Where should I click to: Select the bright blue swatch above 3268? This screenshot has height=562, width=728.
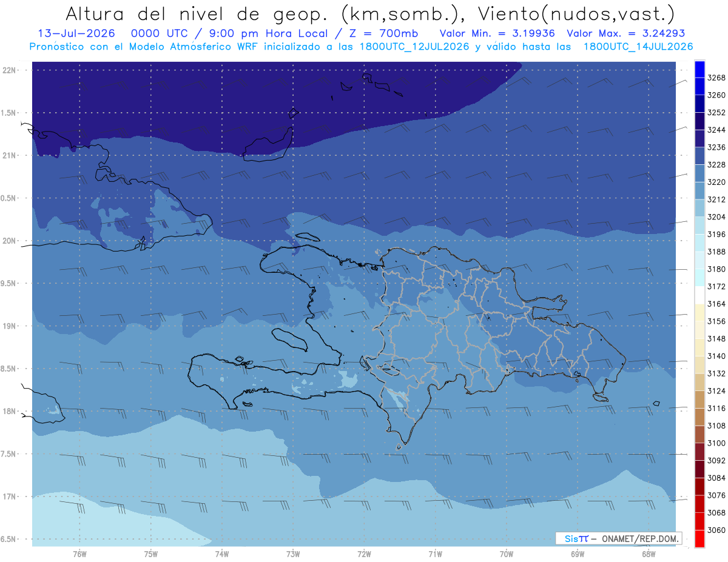tap(699, 69)
